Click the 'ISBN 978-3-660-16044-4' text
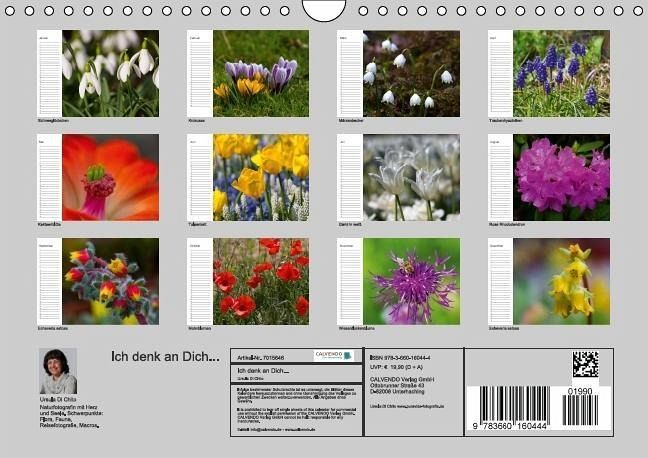This screenshot has height=458, width=648. click(x=400, y=358)
